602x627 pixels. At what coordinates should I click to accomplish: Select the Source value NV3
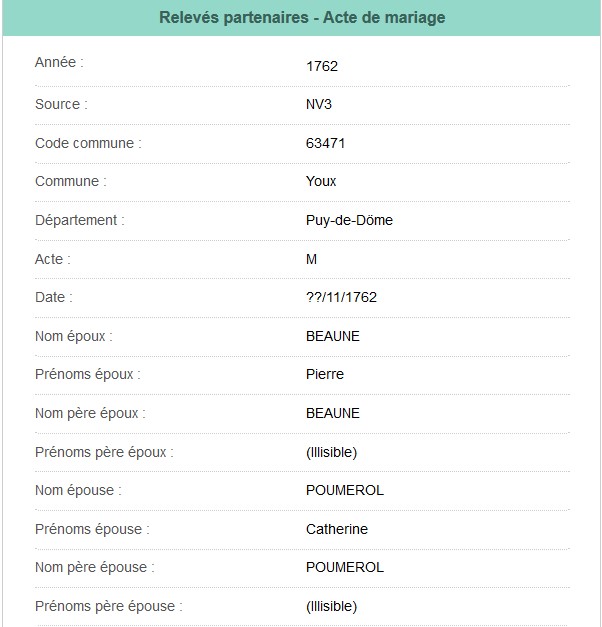pos(321,105)
